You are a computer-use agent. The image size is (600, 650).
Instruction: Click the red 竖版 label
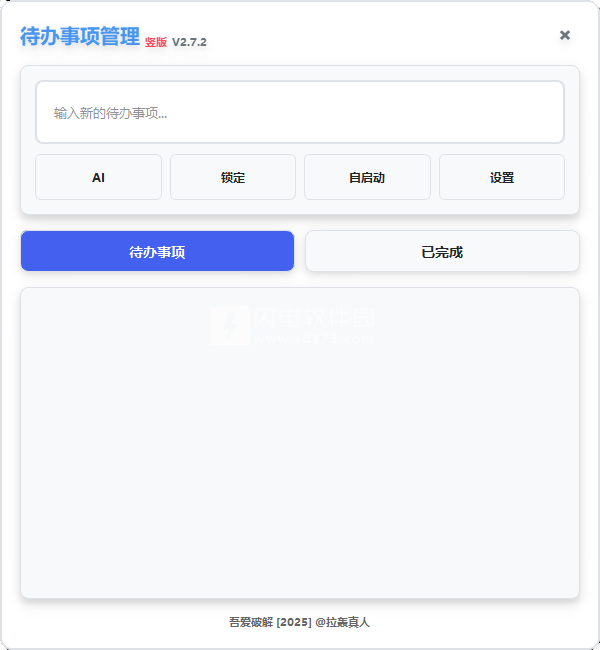pos(156,42)
